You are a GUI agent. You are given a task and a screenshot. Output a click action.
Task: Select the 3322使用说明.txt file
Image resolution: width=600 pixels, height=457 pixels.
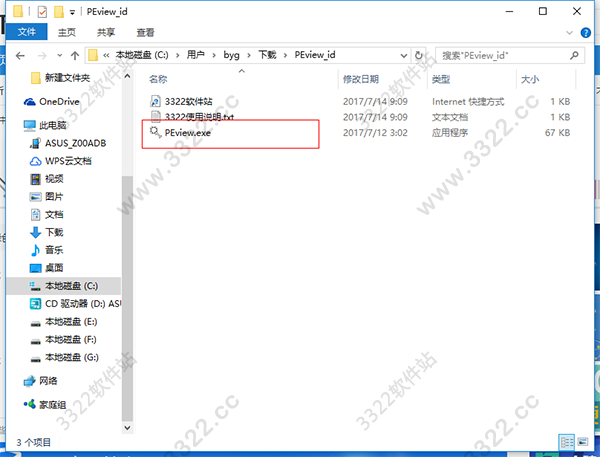[x=199, y=116]
